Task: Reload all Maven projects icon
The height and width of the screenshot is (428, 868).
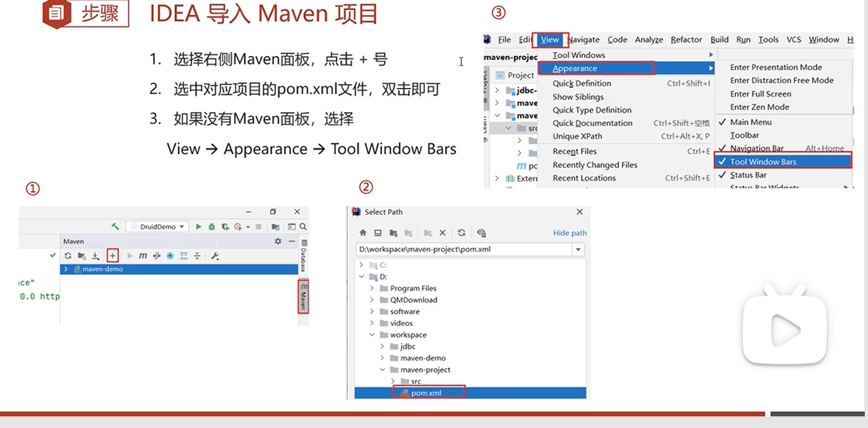Action: pyautogui.click(x=68, y=256)
